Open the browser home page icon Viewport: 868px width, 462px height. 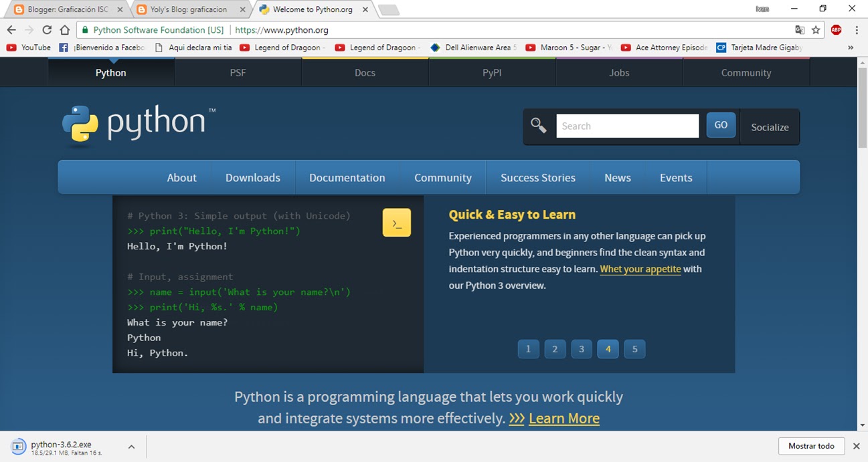(x=65, y=30)
